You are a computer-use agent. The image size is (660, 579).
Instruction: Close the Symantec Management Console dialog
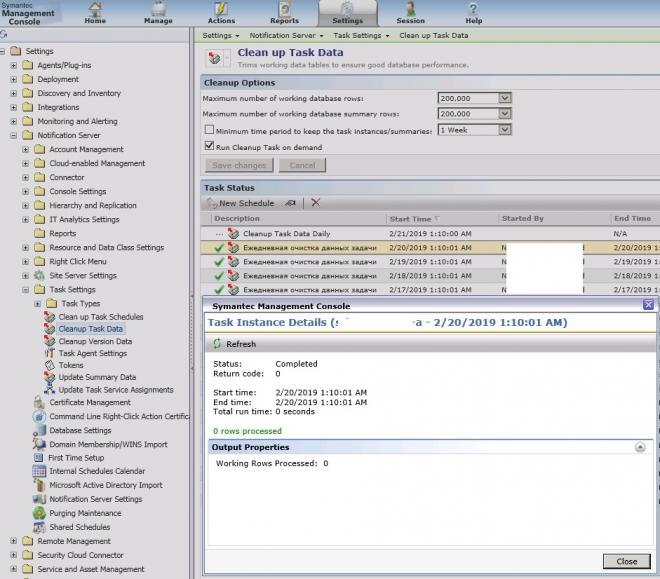(649, 305)
